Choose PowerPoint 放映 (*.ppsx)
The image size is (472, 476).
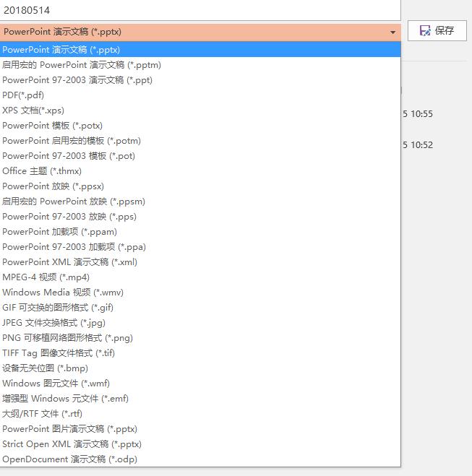[x=200, y=186]
